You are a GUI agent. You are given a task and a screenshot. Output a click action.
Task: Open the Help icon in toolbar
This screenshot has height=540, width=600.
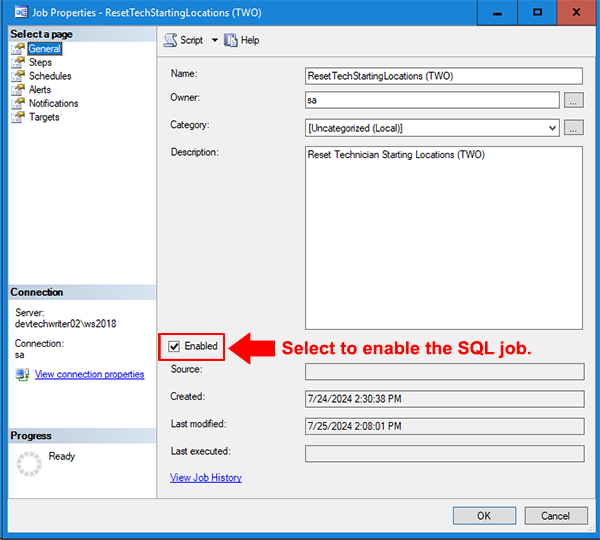pyautogui.click(x=231, y=40)
